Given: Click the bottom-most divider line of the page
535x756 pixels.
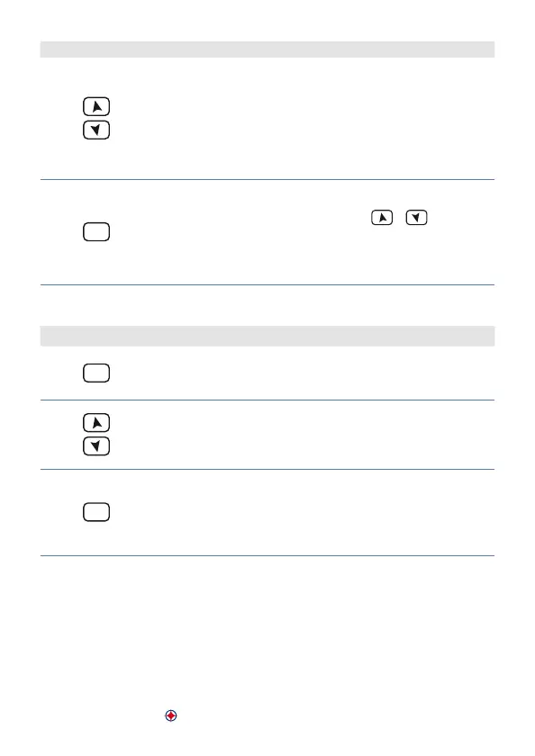Looking at the screenshot, I should tap(267, 556).
